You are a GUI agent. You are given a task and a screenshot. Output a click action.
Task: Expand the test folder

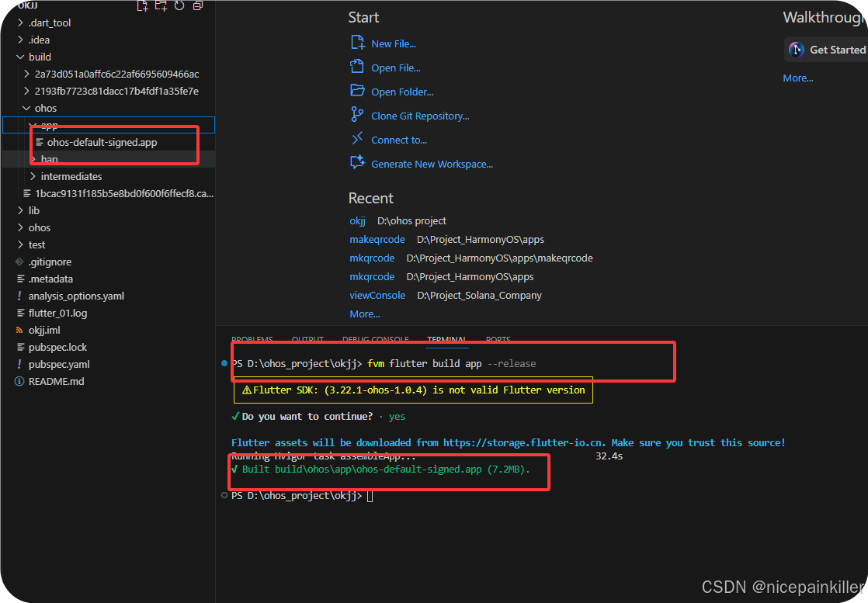coord(20,244)
